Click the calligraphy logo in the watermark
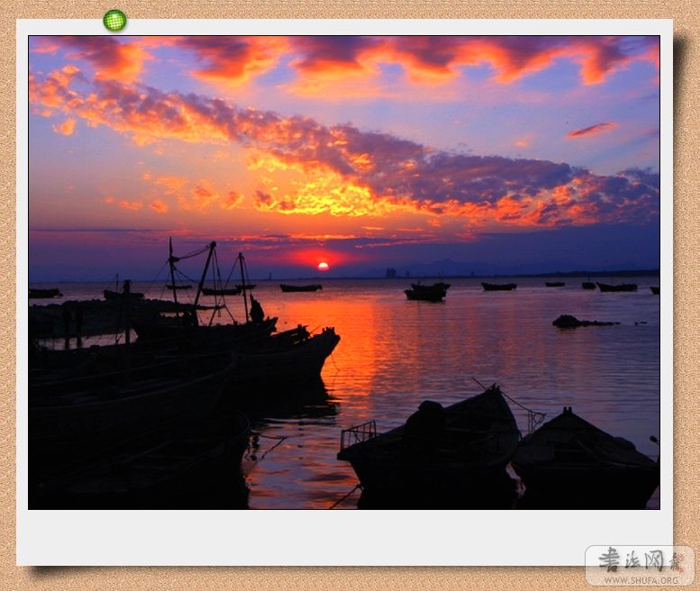 coord(632,559)
